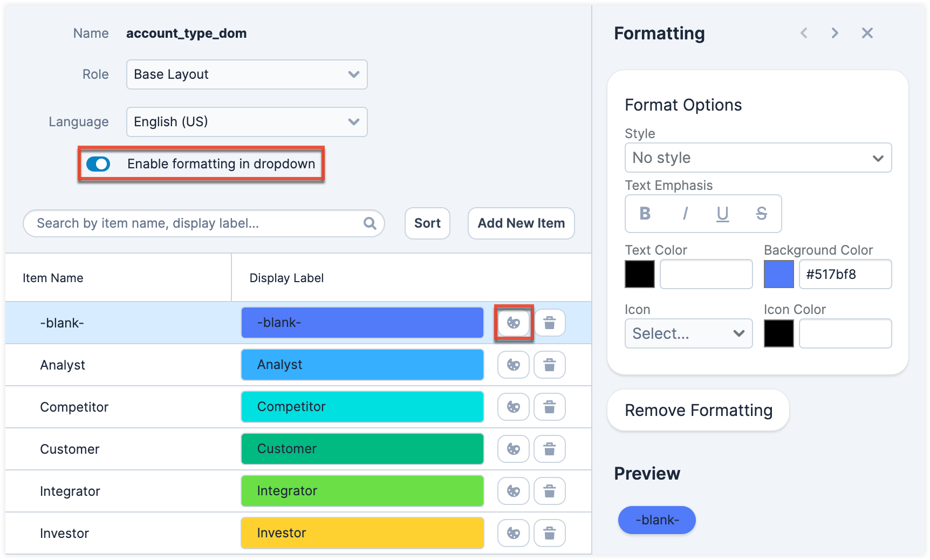Delete the Competitor item with trash icon
The width and height of the screenshot is (930, 560).
(549, 407)
